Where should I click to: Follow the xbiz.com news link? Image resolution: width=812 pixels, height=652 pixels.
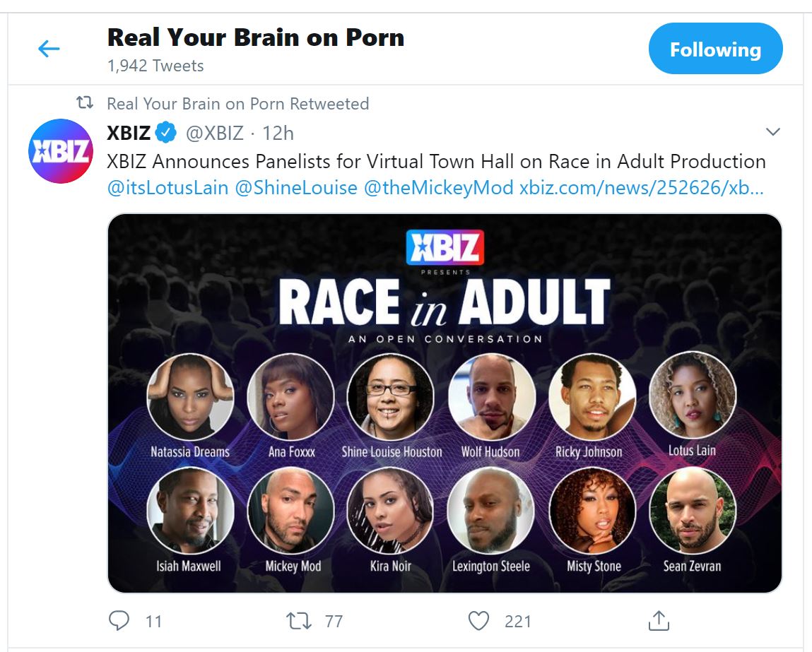(641, 187)
